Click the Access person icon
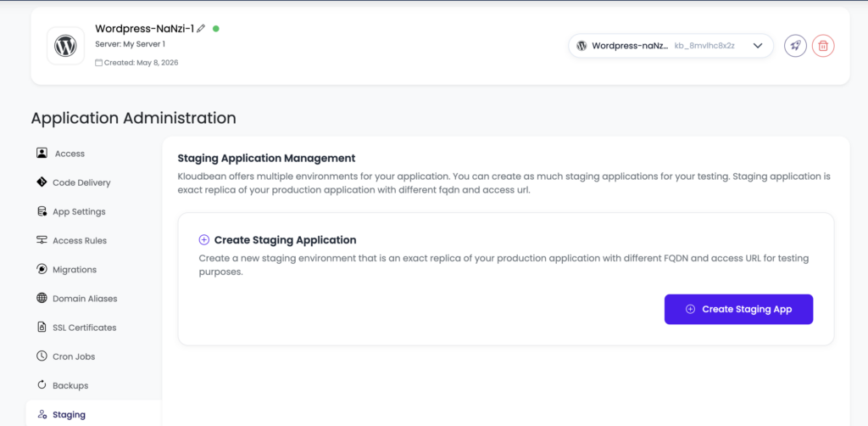The width and height of the screenshot is (868, 426). pos(42,153)
